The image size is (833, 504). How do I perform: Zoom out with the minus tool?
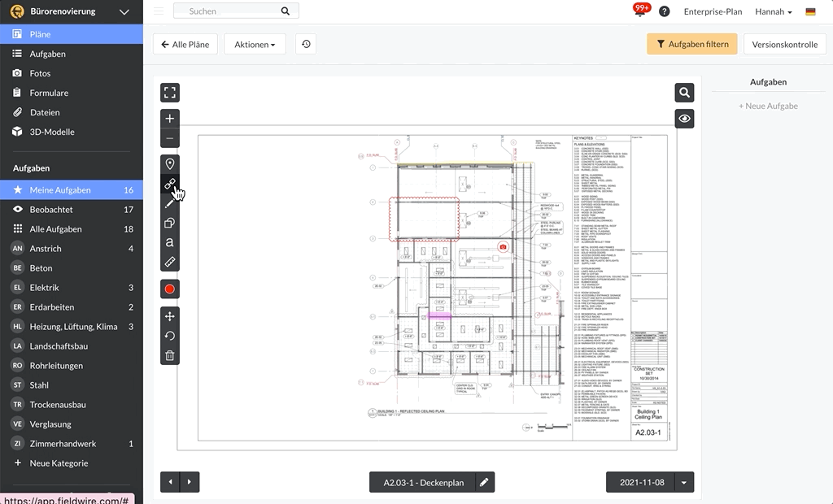[170, 138]
